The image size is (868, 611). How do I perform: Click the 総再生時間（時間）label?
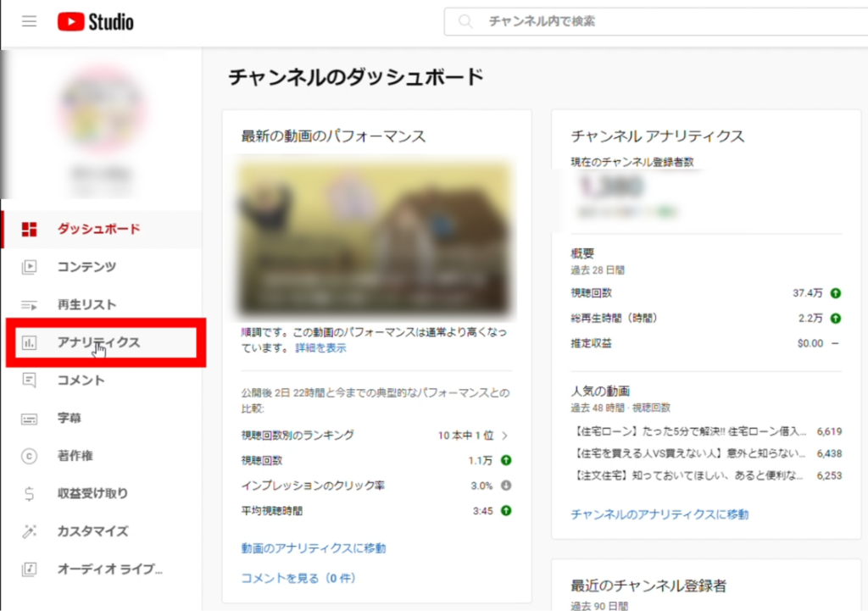pos(614,319)
